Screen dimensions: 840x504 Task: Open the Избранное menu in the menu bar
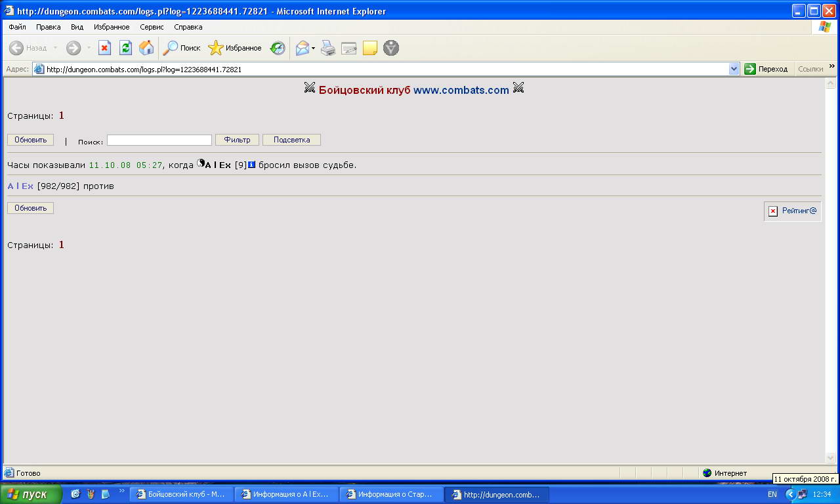click(112, 27)
